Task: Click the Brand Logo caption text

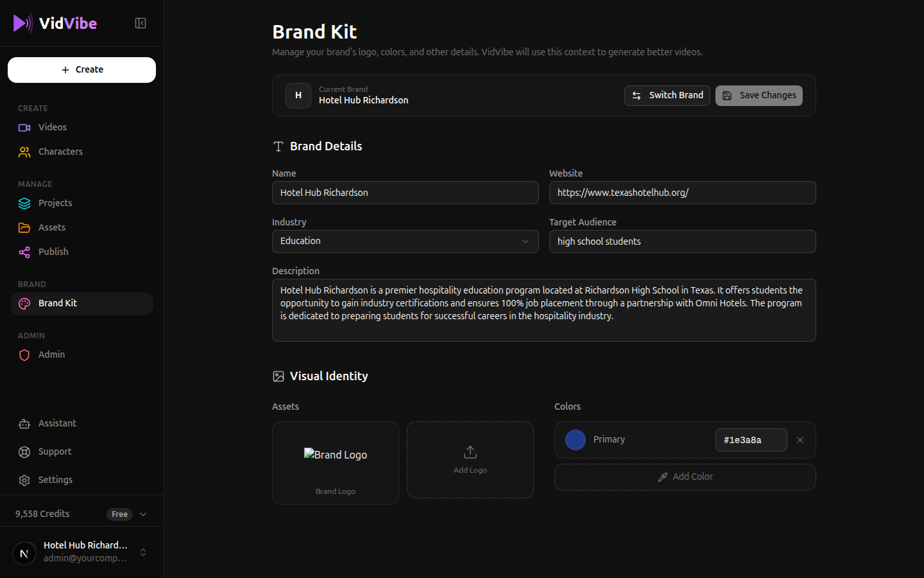Action: coord(336,491)
